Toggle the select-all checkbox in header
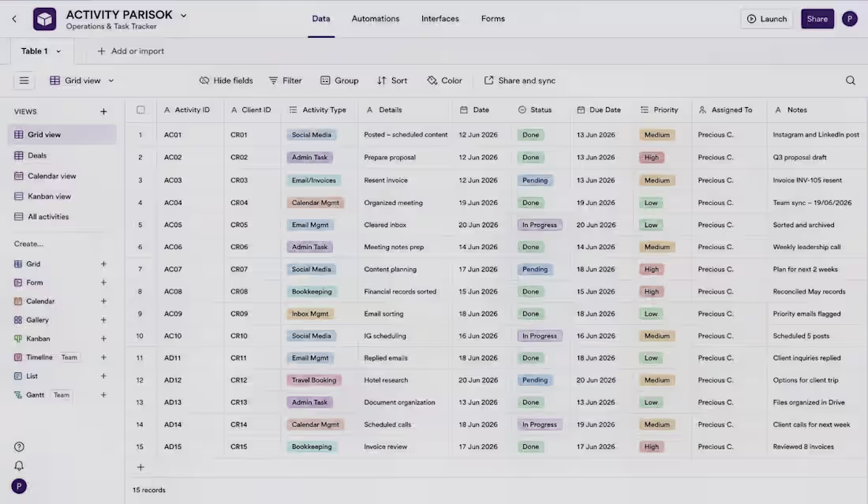 pyautogui.click(x=140, y=110)
